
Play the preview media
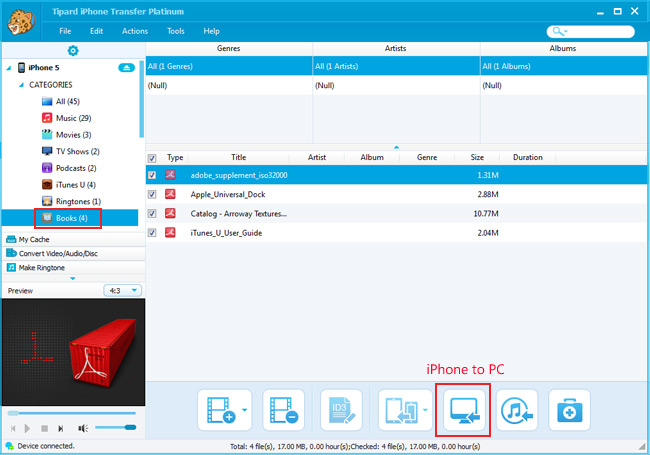point(27,428)
